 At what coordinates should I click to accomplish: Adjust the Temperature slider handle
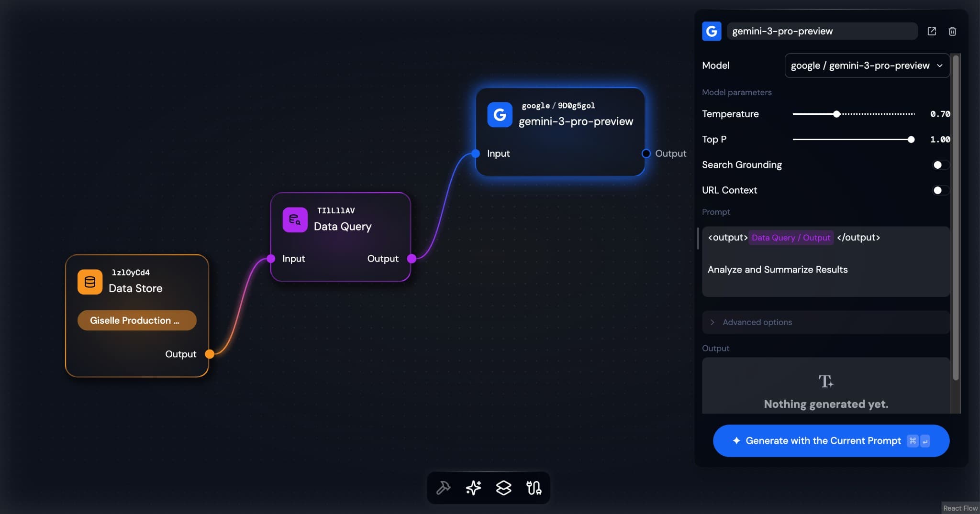[836, 114]
